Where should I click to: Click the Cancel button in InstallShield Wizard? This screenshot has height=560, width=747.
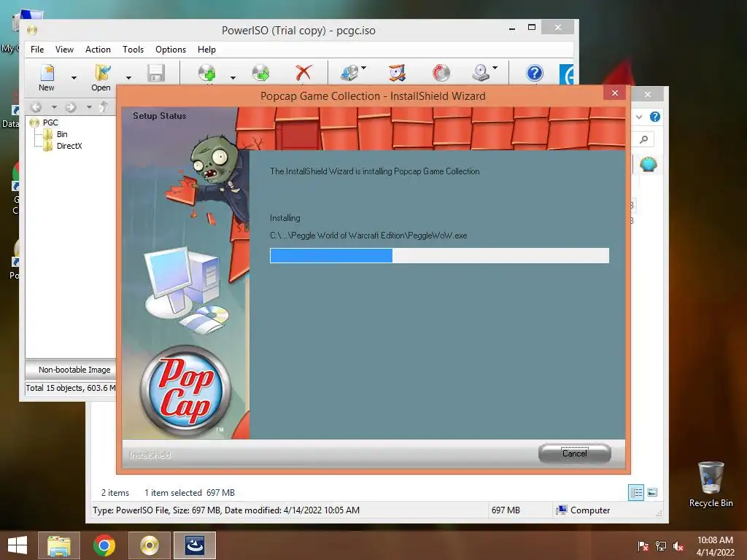(575, 454)
